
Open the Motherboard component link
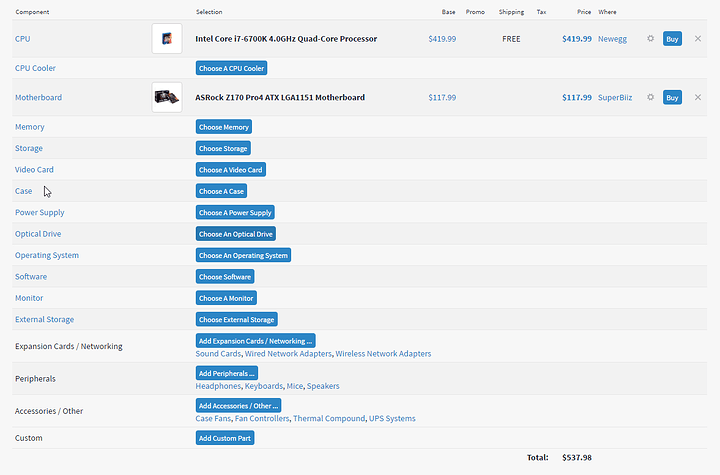(38, 97)
